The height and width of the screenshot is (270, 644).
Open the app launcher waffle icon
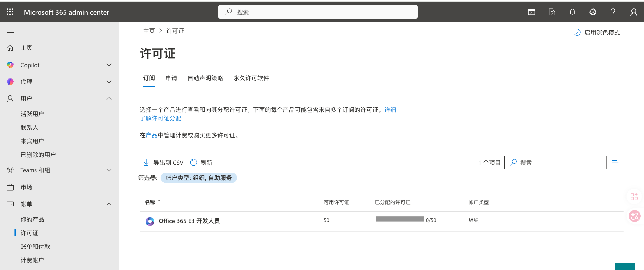[10, 12]
